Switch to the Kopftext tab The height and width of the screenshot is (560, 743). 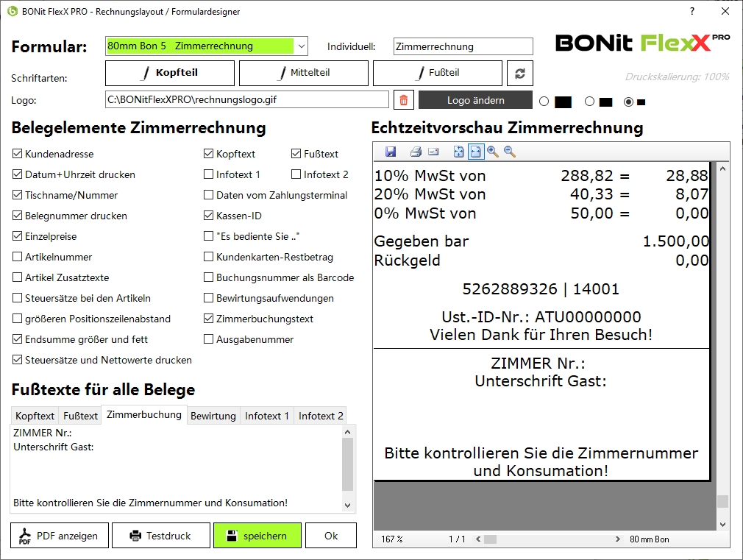35,416
